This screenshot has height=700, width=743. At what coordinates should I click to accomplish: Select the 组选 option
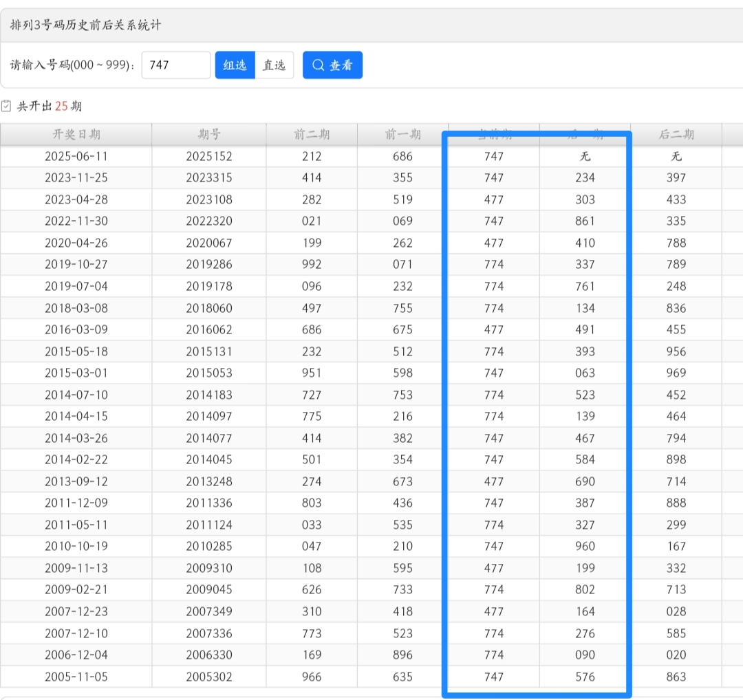[235, 65]
